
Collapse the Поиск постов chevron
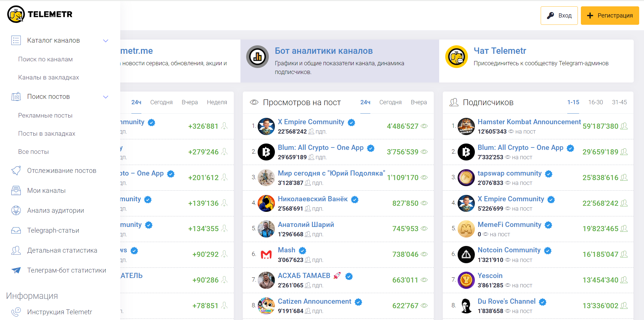tap(106, 97)
